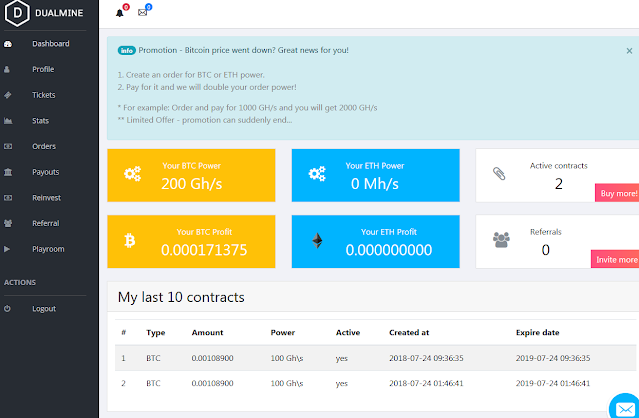This screenshot has height=418, width=639.
Task: Click the Buy more! button
Action: 617,193
